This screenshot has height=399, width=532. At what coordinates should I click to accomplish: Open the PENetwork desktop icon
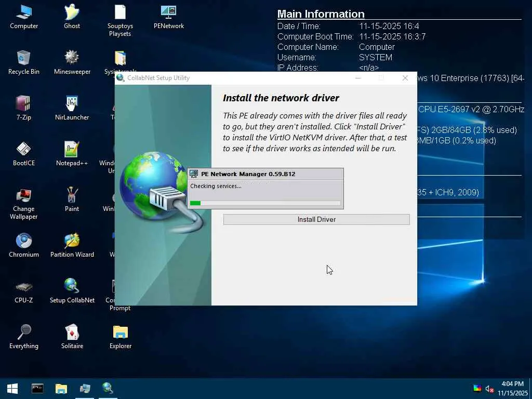point(169,17)
